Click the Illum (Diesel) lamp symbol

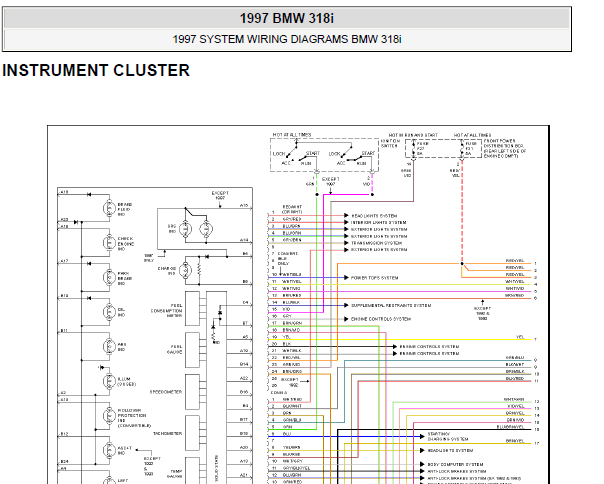tap(109, 381)
